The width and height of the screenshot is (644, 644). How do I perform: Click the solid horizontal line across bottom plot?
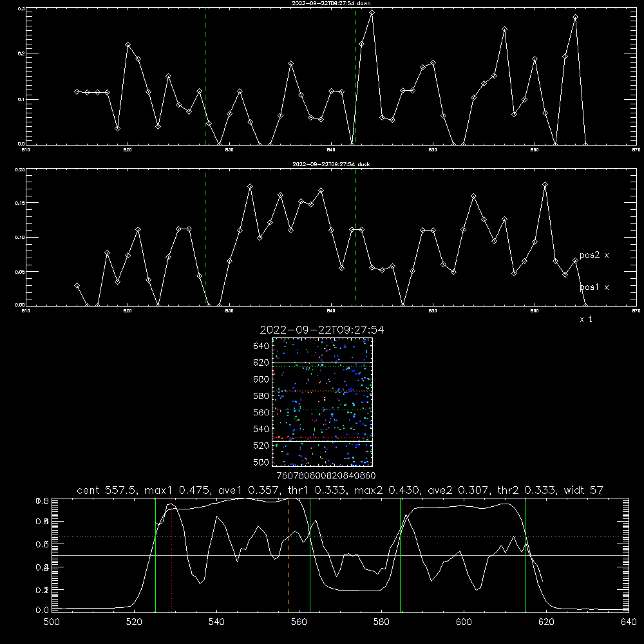pyautogui.click(x=340, y=555)
